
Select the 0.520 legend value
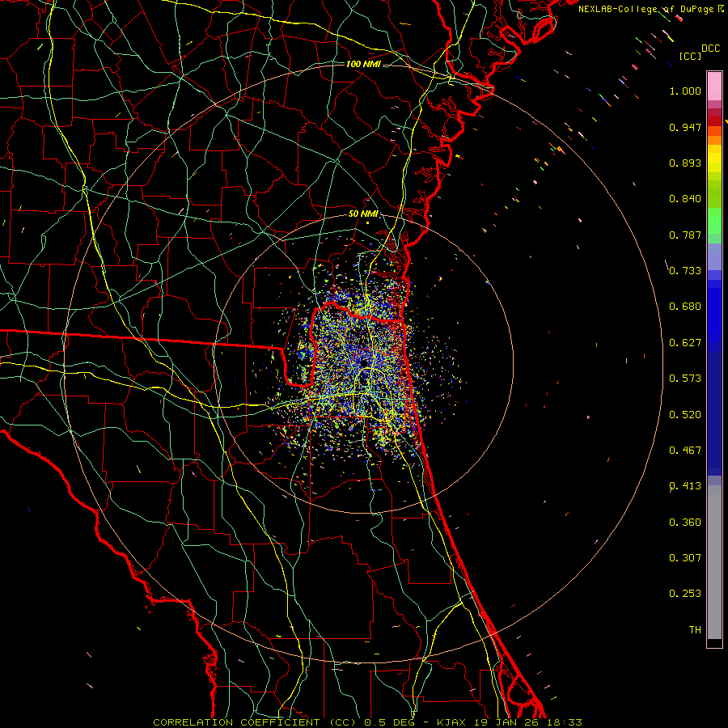685,415
